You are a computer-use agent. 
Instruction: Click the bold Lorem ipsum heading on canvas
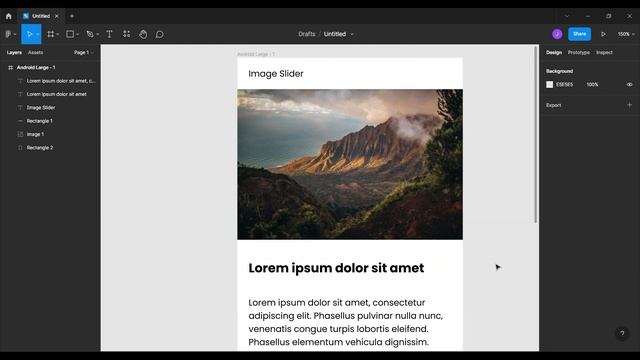pos(336,268)
